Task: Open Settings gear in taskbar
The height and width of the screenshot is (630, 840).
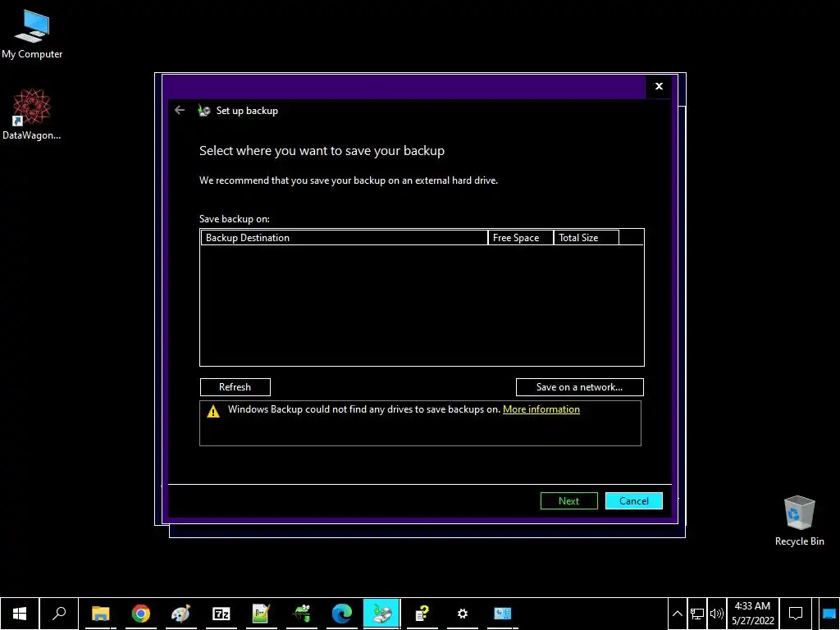Action: (x=463, y=614)
